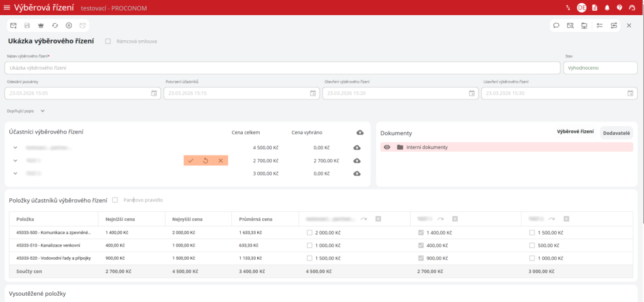This screenshot has width=644, height=302.
Task: Confirm winner with orange checkmark icon
Action: coord(191,160)
